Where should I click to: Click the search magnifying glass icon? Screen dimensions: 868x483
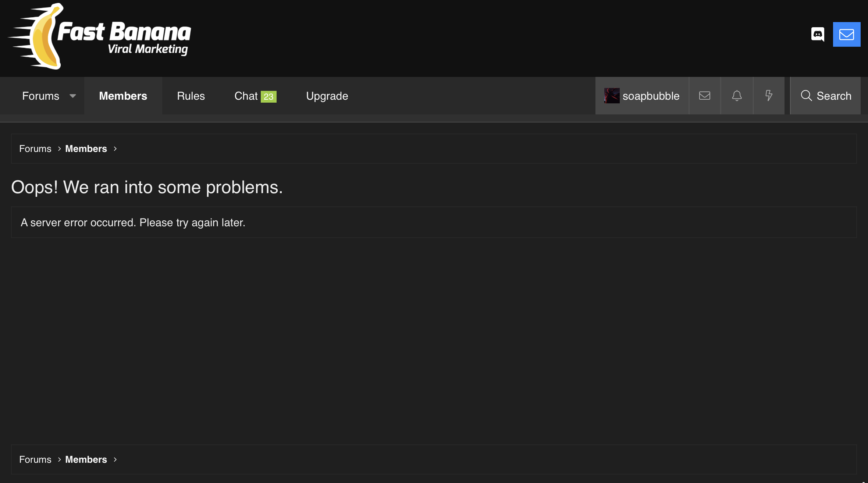[806, 96]
